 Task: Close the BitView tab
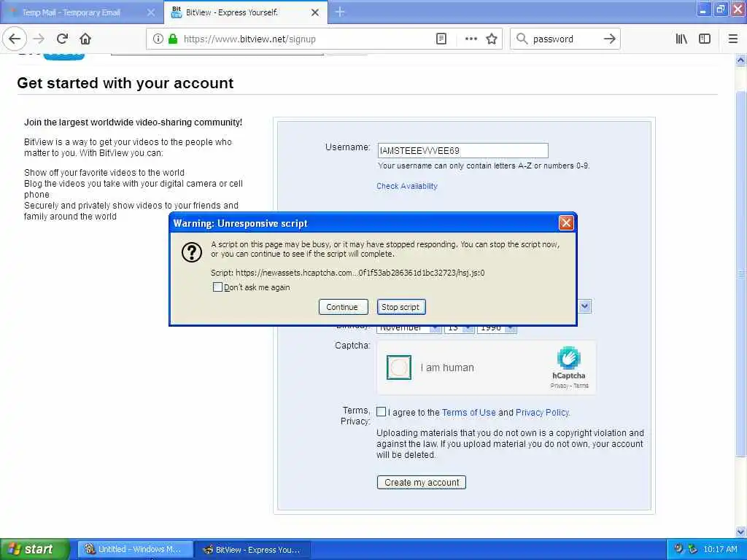point(315,12)
